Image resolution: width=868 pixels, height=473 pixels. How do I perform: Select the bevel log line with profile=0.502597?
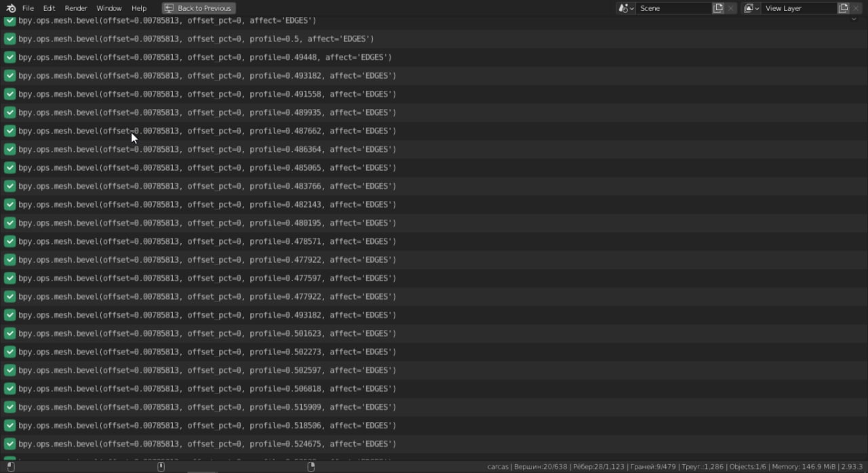coord(207,370)
